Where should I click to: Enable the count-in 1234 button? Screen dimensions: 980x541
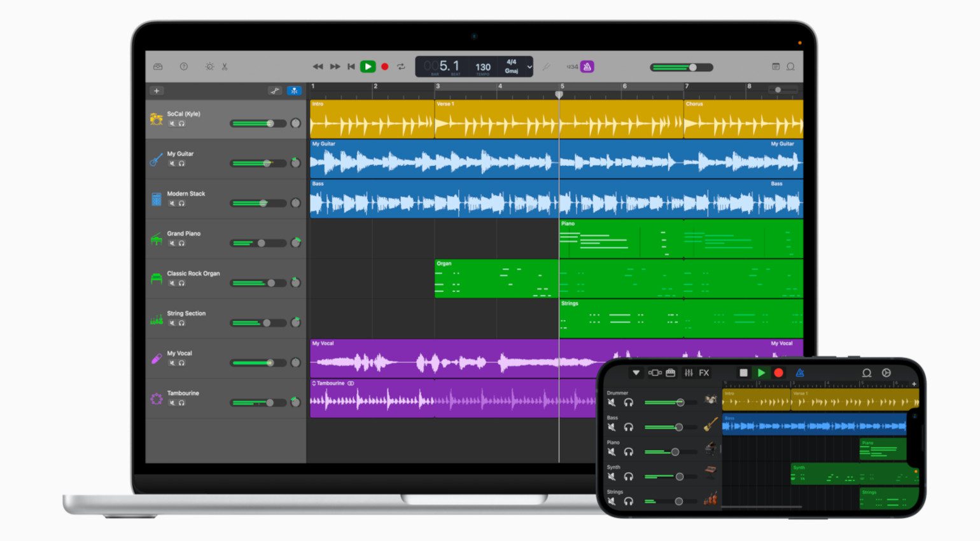point(572,67)
